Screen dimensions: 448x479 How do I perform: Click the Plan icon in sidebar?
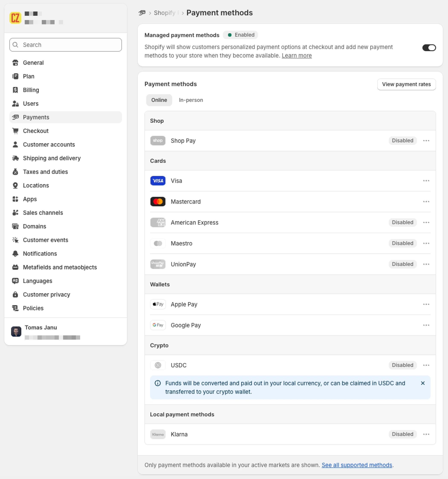pyautogui.click(x=15, y=76)
